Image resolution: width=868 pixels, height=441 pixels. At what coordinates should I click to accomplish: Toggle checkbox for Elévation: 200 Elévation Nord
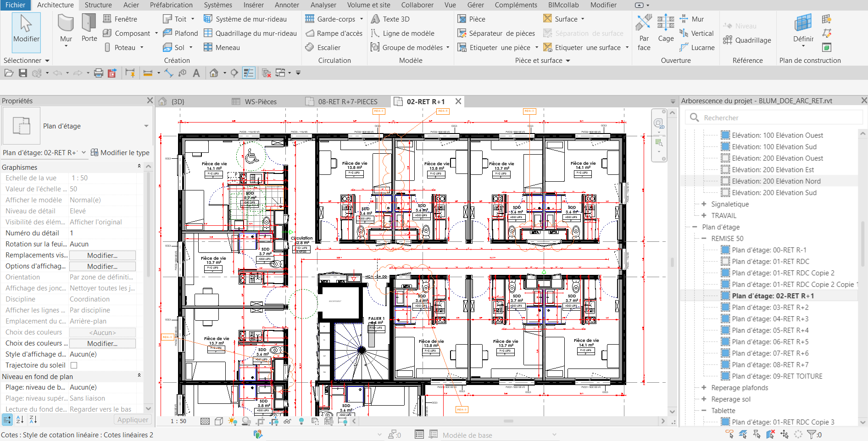(725, 181)
